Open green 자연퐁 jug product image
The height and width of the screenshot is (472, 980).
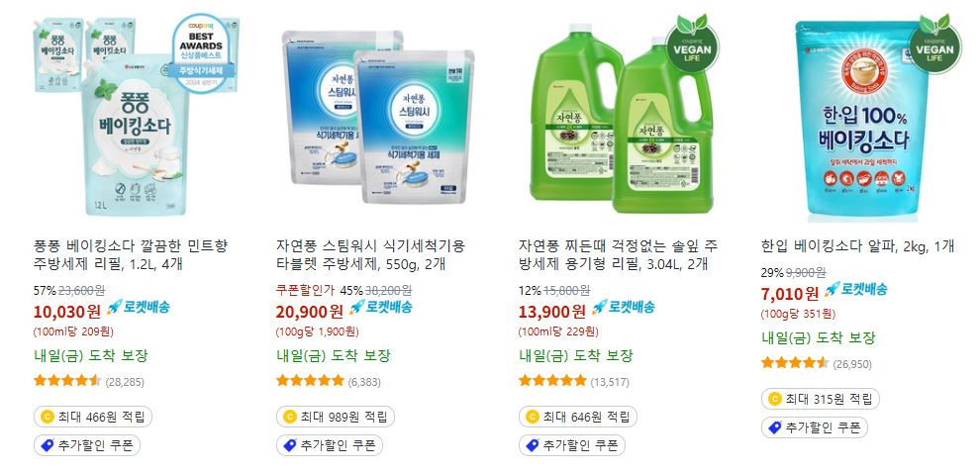(622, 119)
